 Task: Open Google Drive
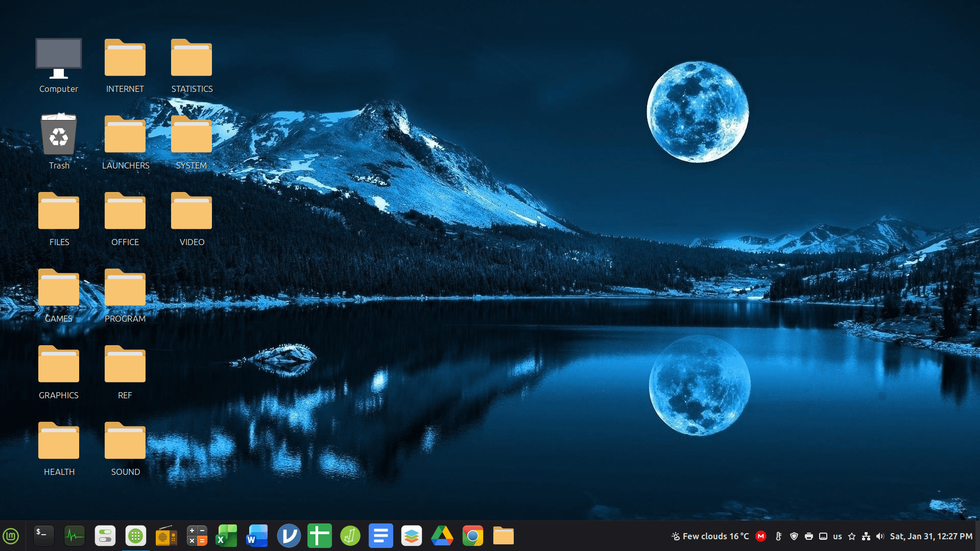[x=442, y=536]
